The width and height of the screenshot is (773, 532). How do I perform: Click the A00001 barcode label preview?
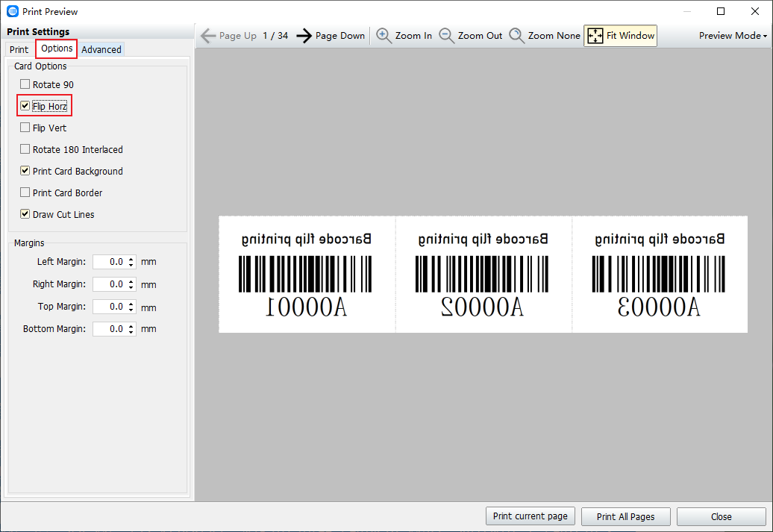click(x=307, y=274)
